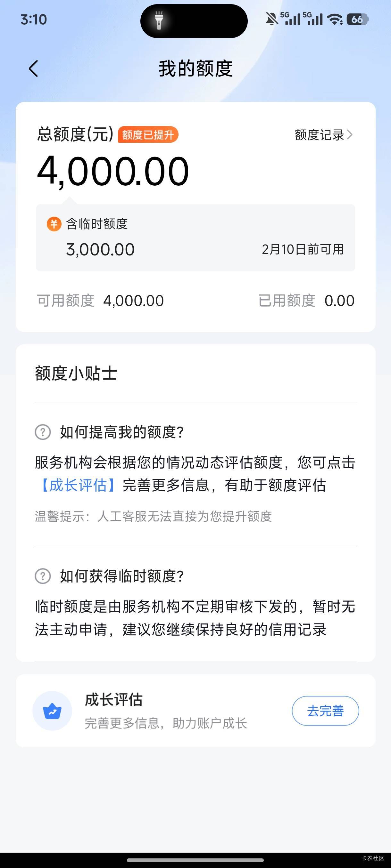Tap the home indicator bar at bottom
The height and width of the screenshot is (868, 391).
click(x=195, y=860)
